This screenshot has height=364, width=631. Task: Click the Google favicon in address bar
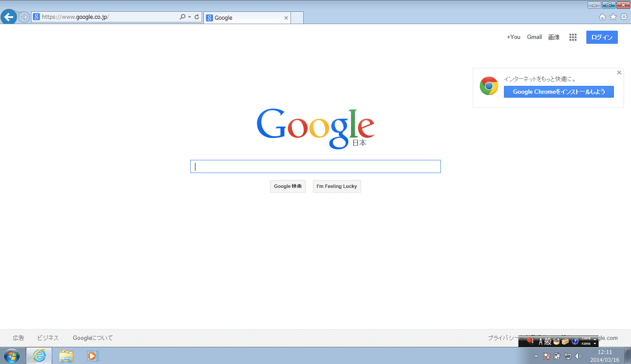click(x=36, y=17)
